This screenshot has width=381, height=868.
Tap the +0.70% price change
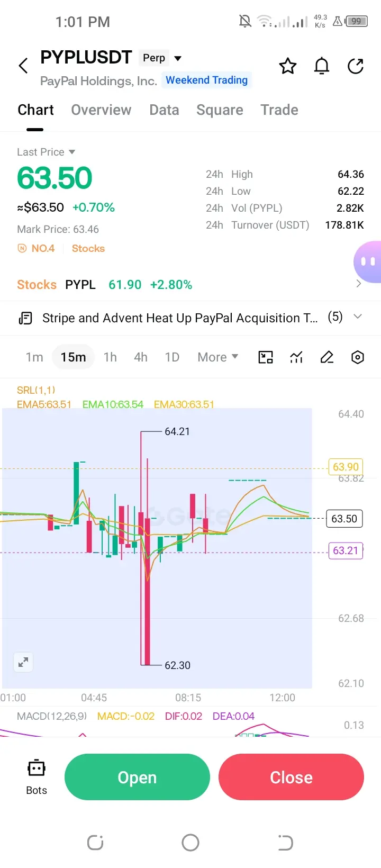(x=94, y=207)
